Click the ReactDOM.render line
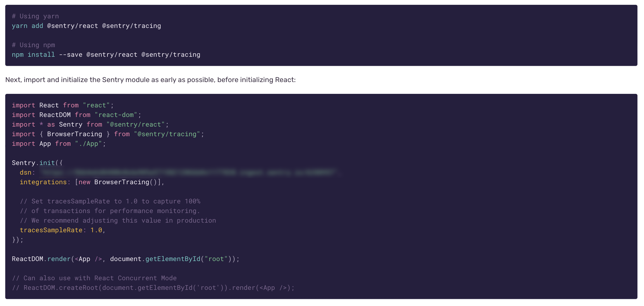The image size is (644, 306). 125,259
